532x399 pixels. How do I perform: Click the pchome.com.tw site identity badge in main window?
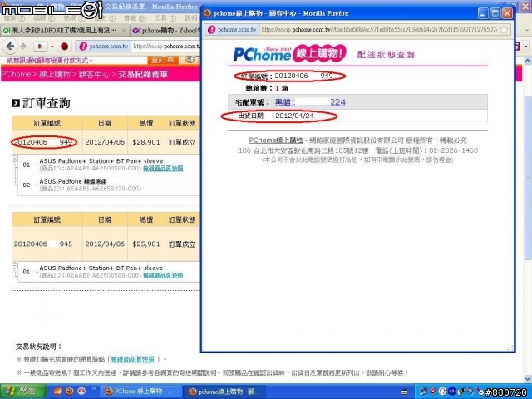103,47
